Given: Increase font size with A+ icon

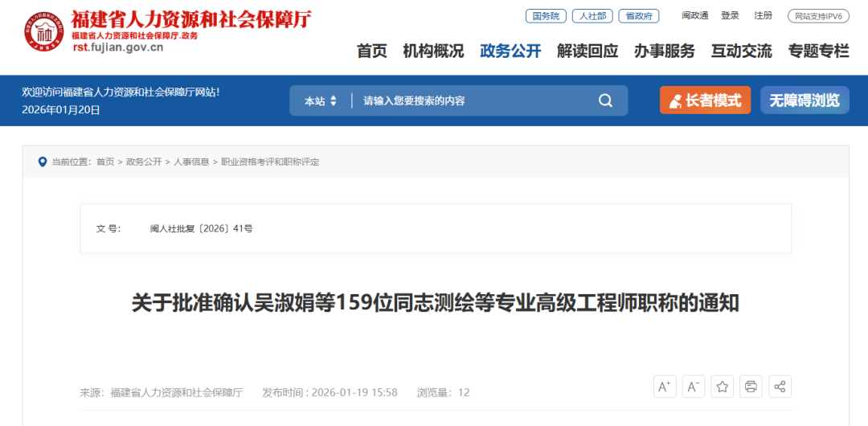Looking at the screenshot, I should pos(665,387).
